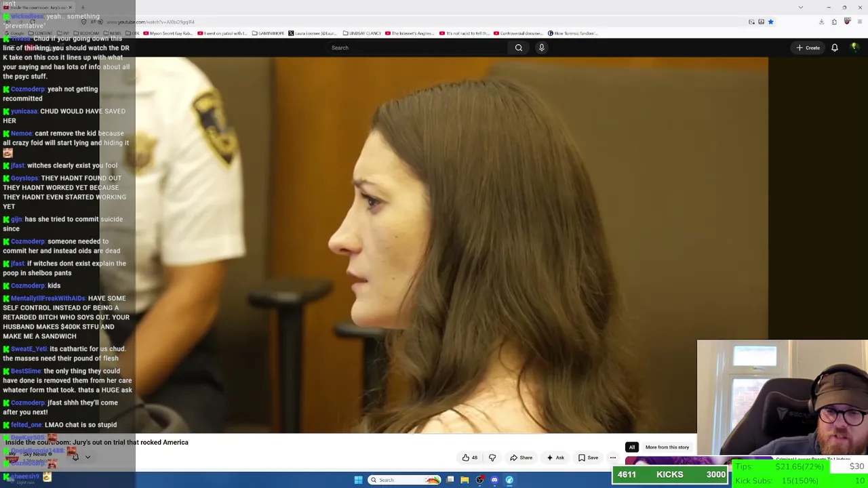This screenshot has width=868, height=488.
Task: Share the video using Share button
Action: click(x=521, y=457)
